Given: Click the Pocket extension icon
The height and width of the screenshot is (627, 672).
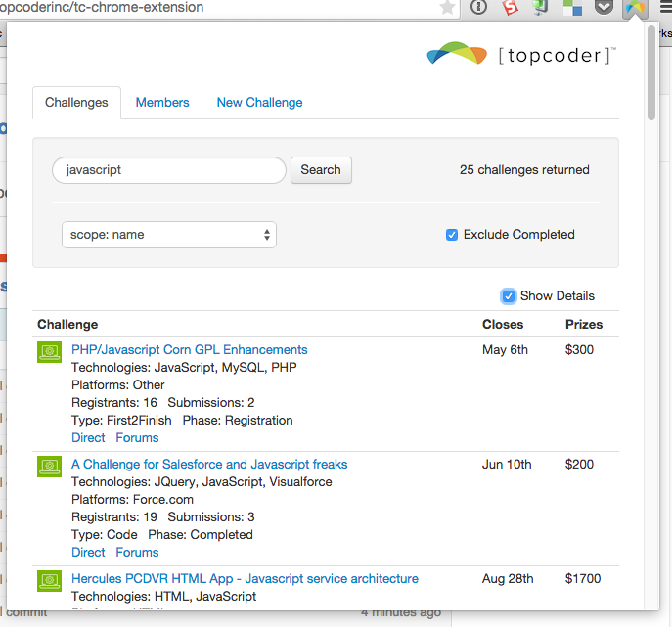Looking at the screenshot, I should coord(604,7).
